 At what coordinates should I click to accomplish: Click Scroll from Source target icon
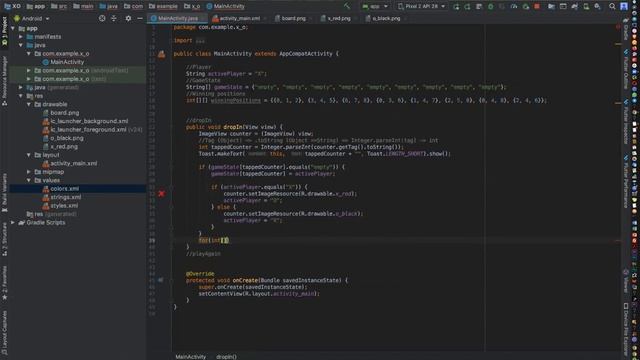pos(102,18)
